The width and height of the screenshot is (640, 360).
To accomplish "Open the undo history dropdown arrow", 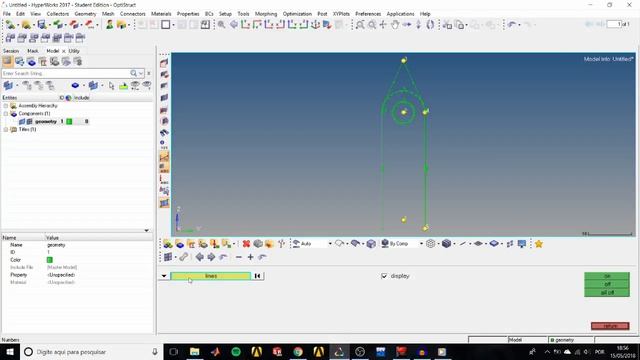I will [x=519, y=25].
